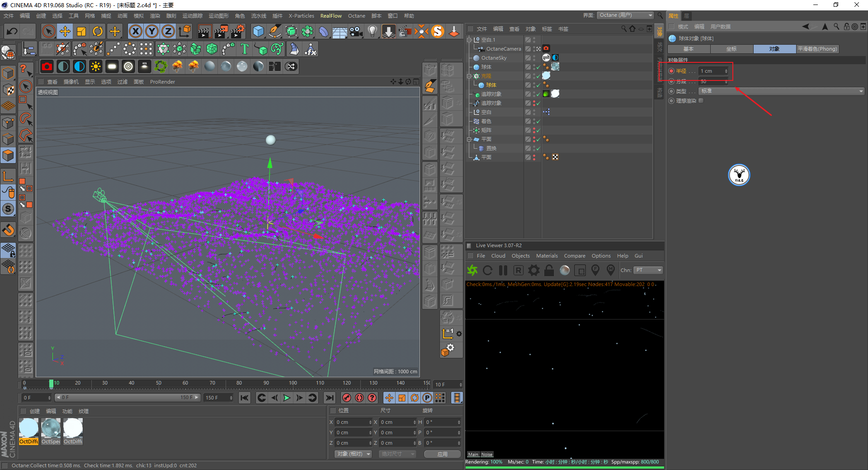Image resolution: width=868 pixels, height=470 pixels.
Task: Go to the start of animation
Action: coord(245,398)
